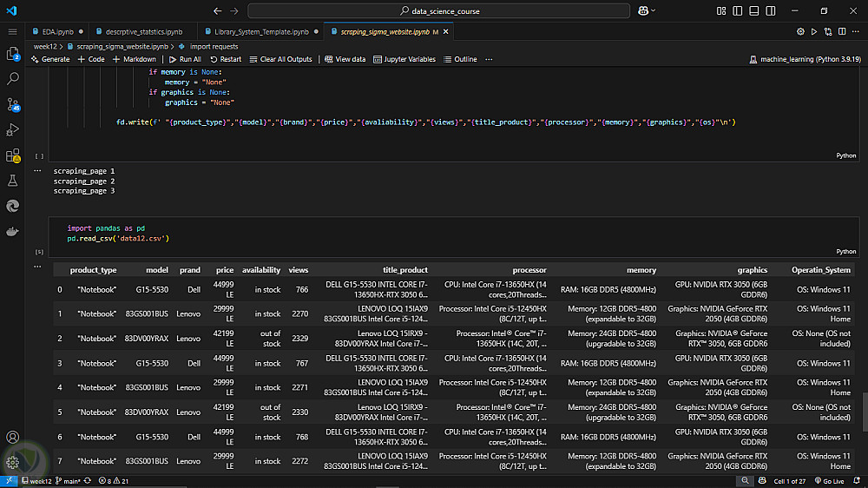This screenshot has height=488, width=868.
Task: Open the Explorer view in activity bar
Action: (13, 53)
